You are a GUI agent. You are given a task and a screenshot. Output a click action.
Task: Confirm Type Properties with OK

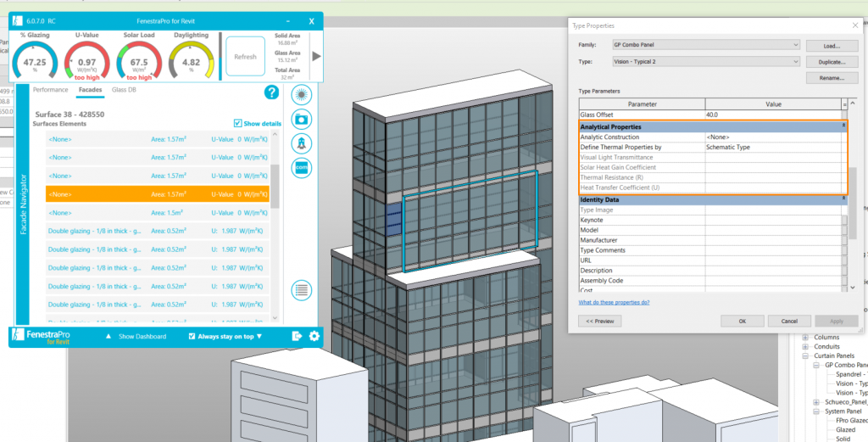[743, 322]
